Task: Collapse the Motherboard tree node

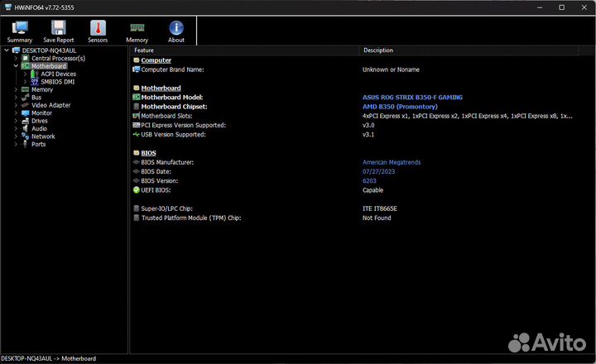Action: click(15, 66)
